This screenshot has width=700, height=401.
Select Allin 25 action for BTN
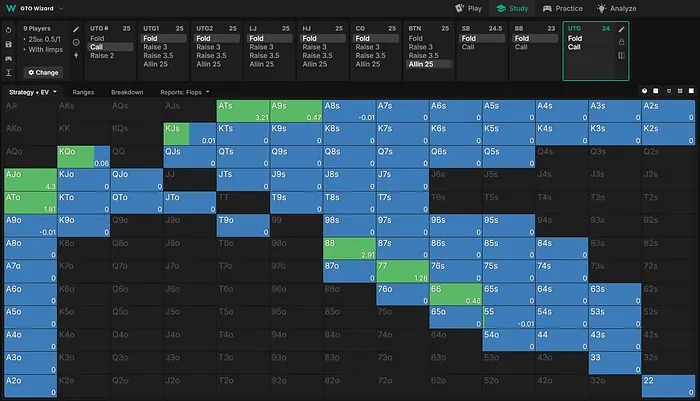tap(429, 64)
